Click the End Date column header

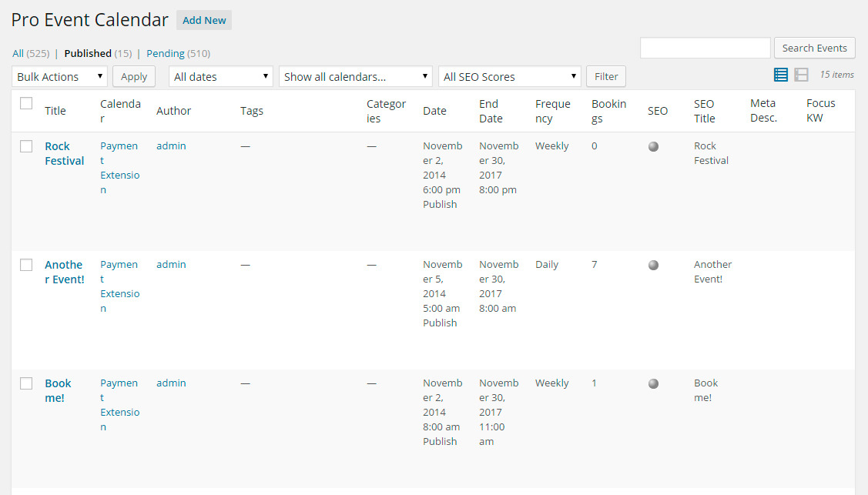491,111
